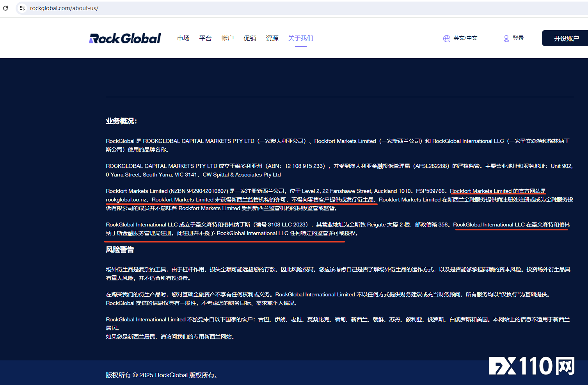Open the rockglobal.co.nz link
This screenshot has height=385, width=588.
[126, 200]
